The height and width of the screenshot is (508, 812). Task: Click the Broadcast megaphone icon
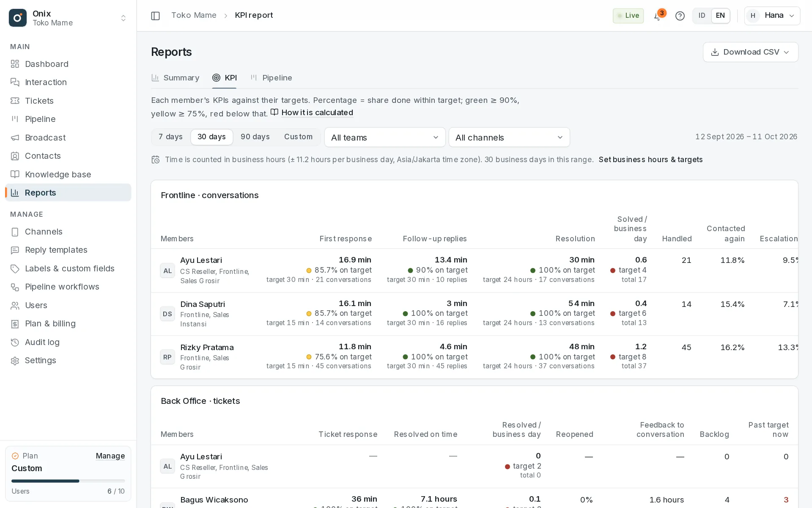click(x=15, y=138)
